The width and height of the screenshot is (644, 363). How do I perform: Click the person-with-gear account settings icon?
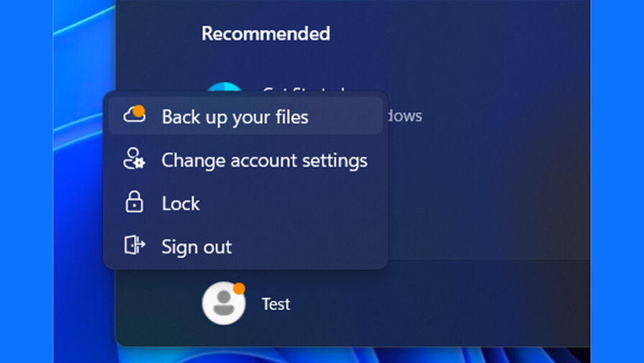tap(134, 159)
